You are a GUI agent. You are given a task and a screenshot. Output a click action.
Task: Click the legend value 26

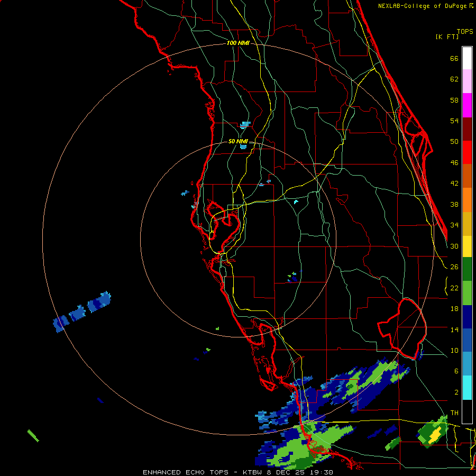(454, 267)
